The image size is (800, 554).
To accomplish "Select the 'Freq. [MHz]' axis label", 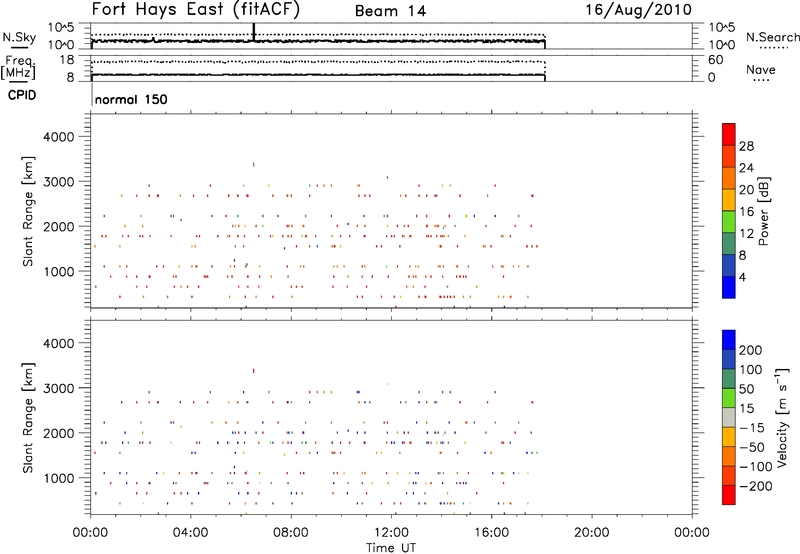I will [x=19, y=68].
